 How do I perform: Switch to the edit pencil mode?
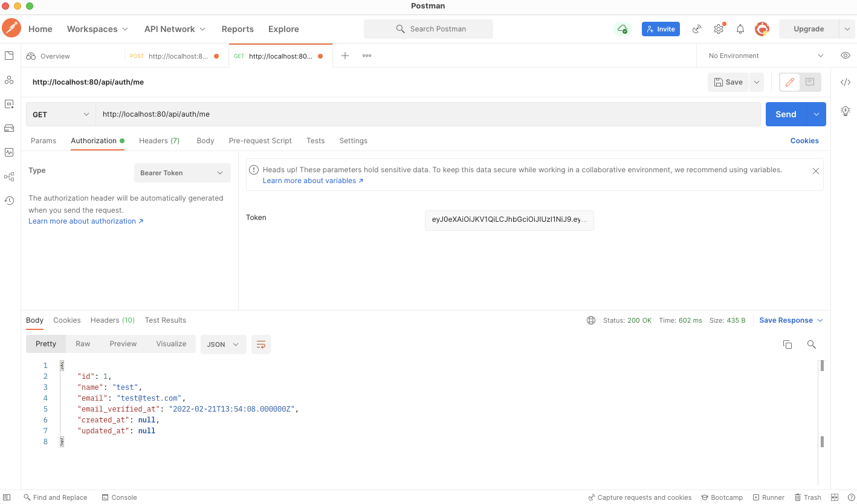[x=790, y=82]
